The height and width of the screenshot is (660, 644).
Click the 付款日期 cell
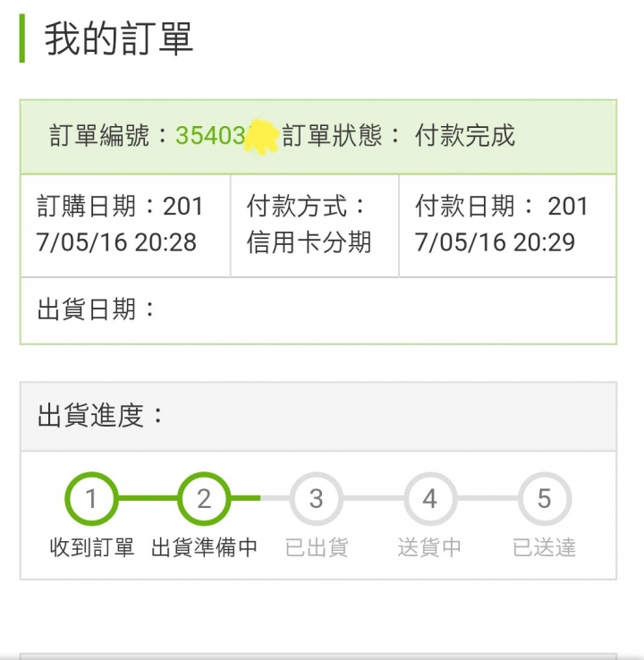point(507,225)
